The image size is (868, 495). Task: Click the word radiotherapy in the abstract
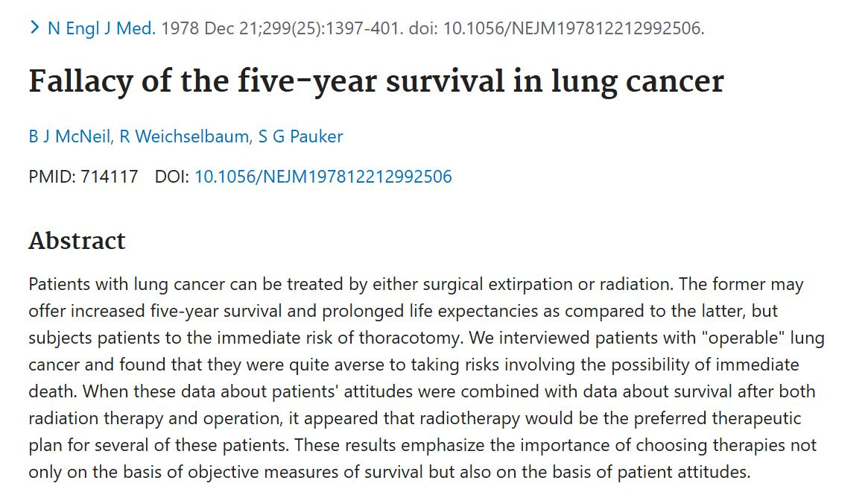click(x=470, y=418)
